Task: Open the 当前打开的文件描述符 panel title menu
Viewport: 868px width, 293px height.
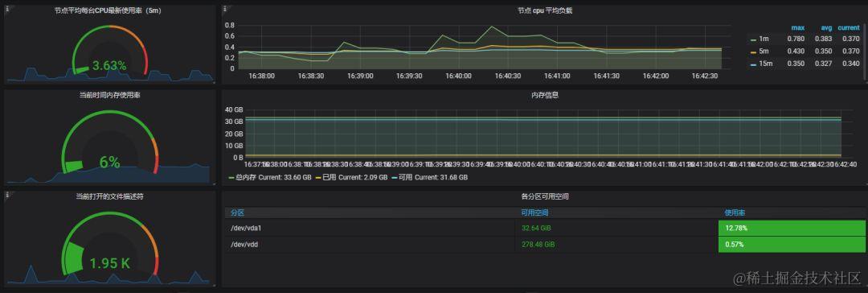Action: 109,196
